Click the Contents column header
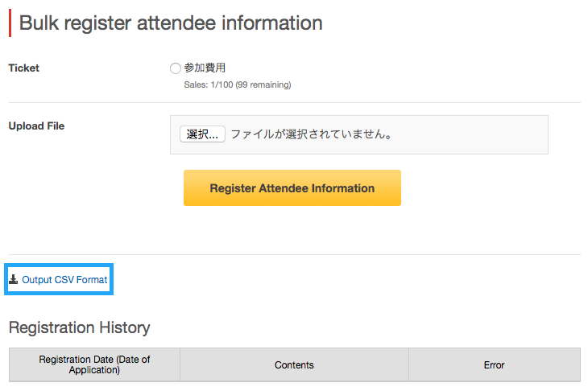Viewport: 588px width, 391px height. pos(294,364)
